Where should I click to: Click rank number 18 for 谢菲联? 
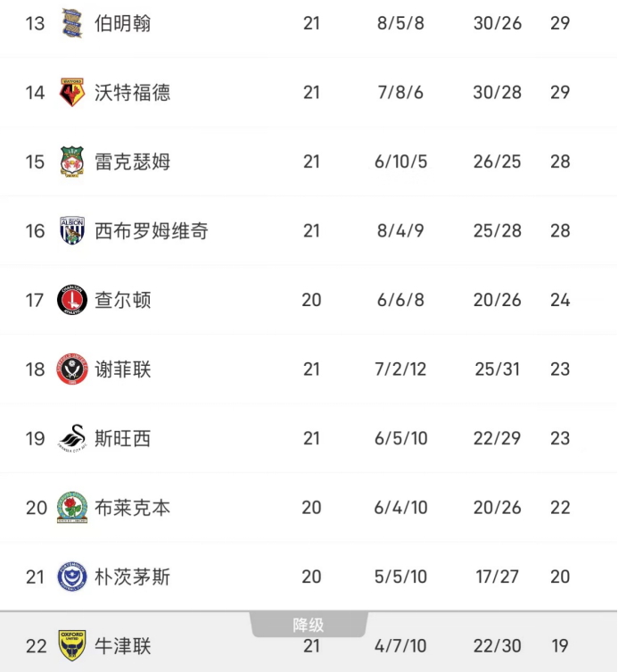35,369
